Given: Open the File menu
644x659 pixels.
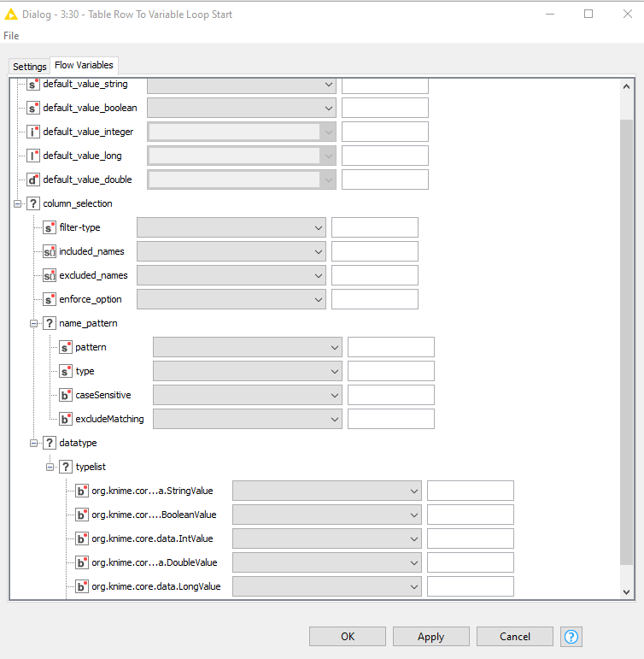Looking at the screenshot, I should coord(11,36).
